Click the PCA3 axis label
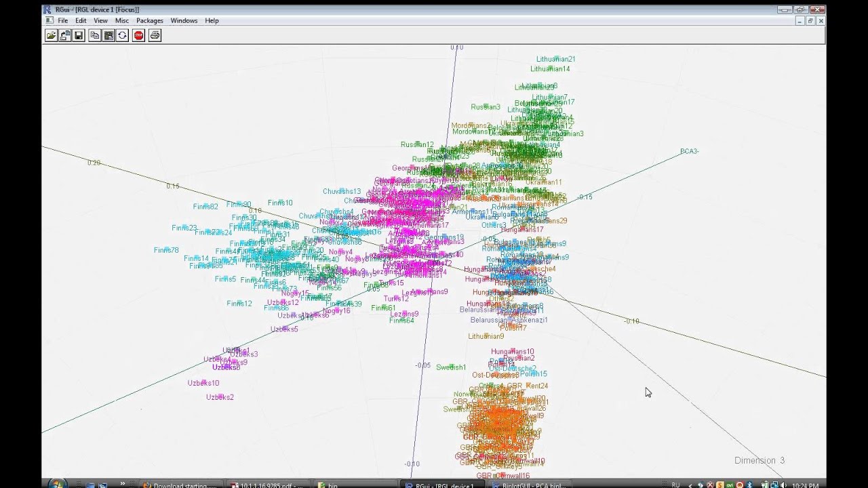868x488 pixels. [x=690, y=151]
